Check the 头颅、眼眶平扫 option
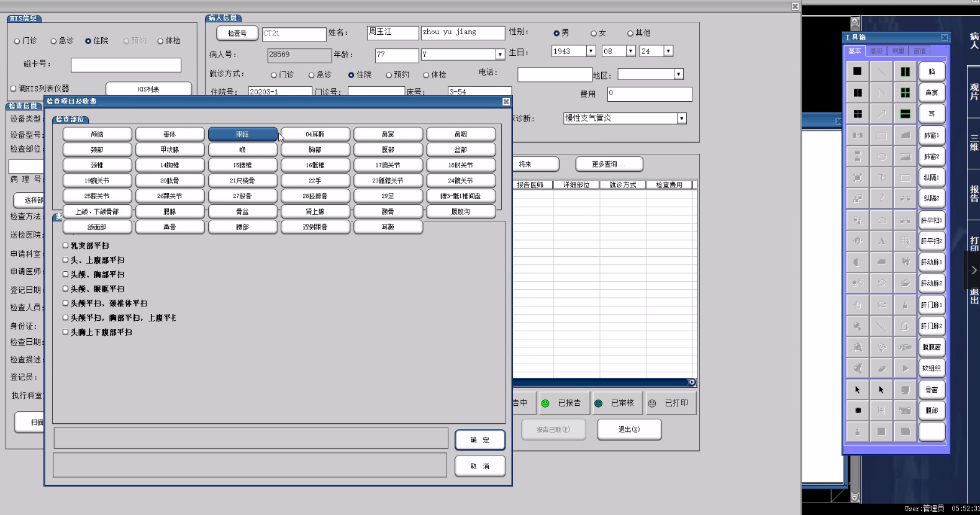The width and height of the screenshot is (980, 515). click(x=65, y=289)
